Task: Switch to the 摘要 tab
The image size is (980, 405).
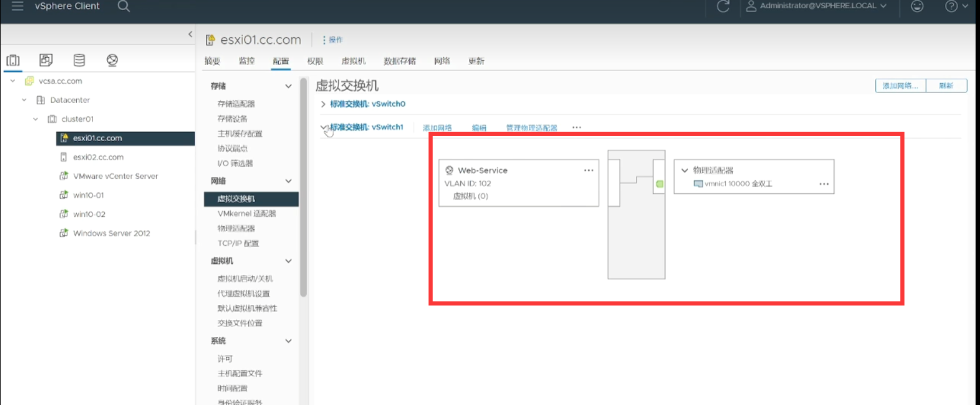Action: click(212, 61)
